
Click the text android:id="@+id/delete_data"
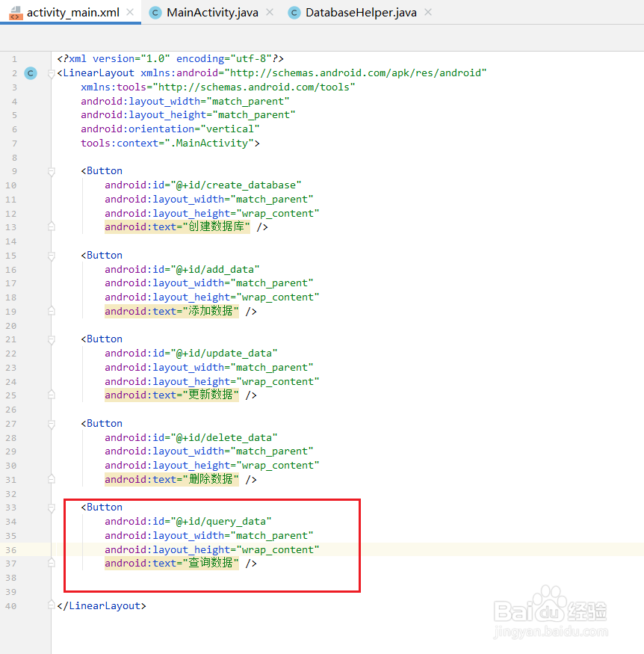(x=191, y=437)
